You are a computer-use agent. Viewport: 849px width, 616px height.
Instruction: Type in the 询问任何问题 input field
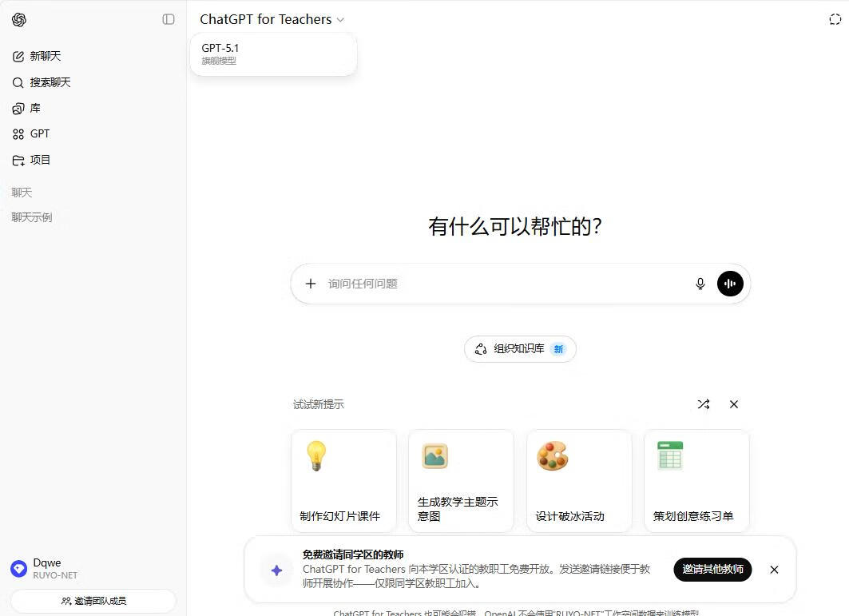(x=503, y=284)
